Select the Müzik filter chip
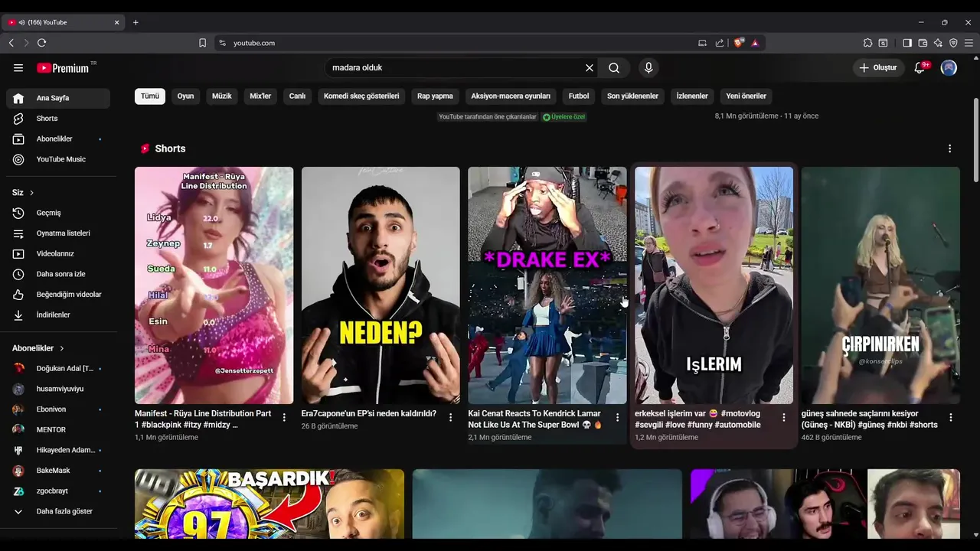 click(x=222, y=96)
